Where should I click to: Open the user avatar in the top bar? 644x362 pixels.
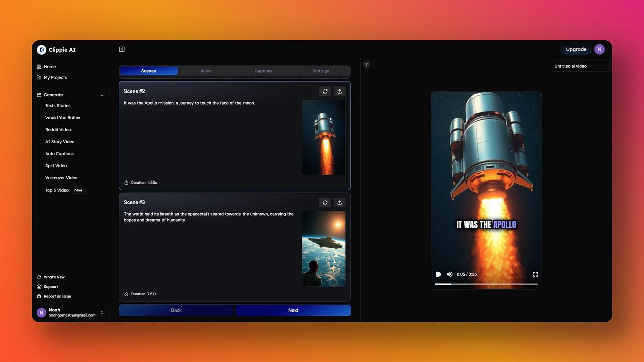tap(599, 49)
